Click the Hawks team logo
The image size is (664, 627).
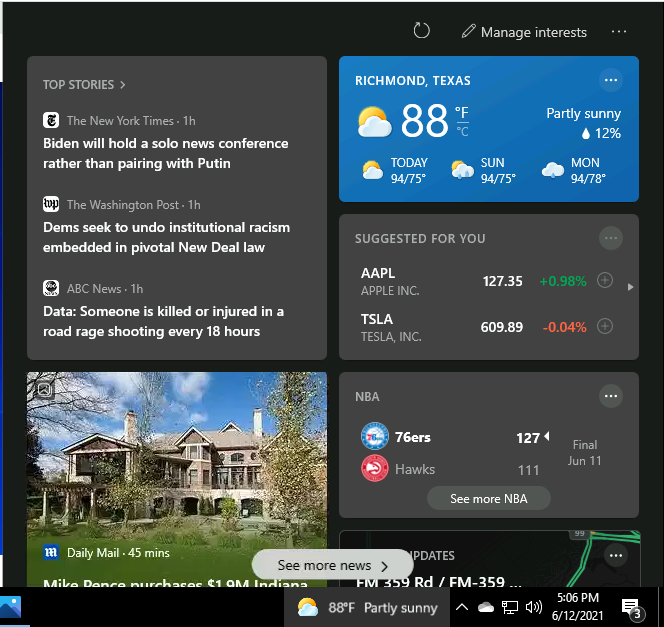(x=374, y=468)
